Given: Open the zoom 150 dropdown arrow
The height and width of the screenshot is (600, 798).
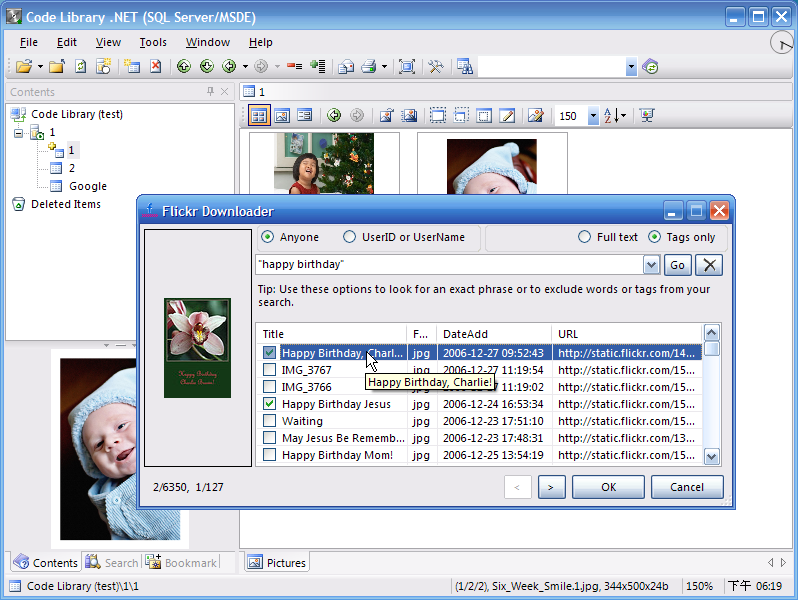Looking at the screenshot, I should click(x=593, y=116).
